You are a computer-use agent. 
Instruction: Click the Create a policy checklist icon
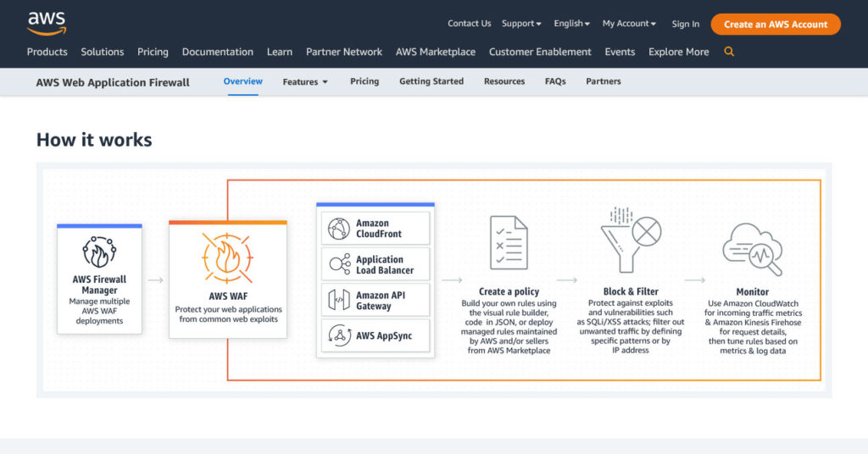click(509, 243)
